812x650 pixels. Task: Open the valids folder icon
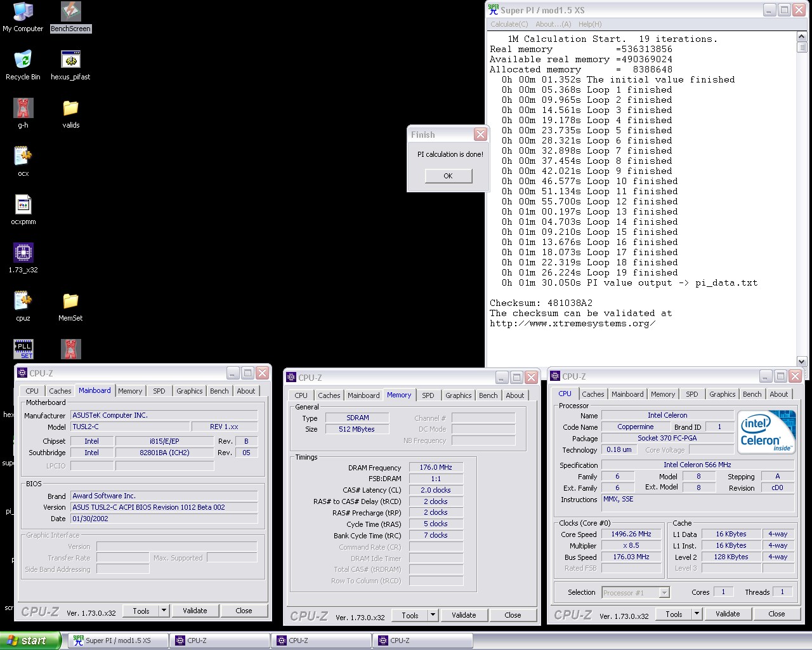(70, 114)
